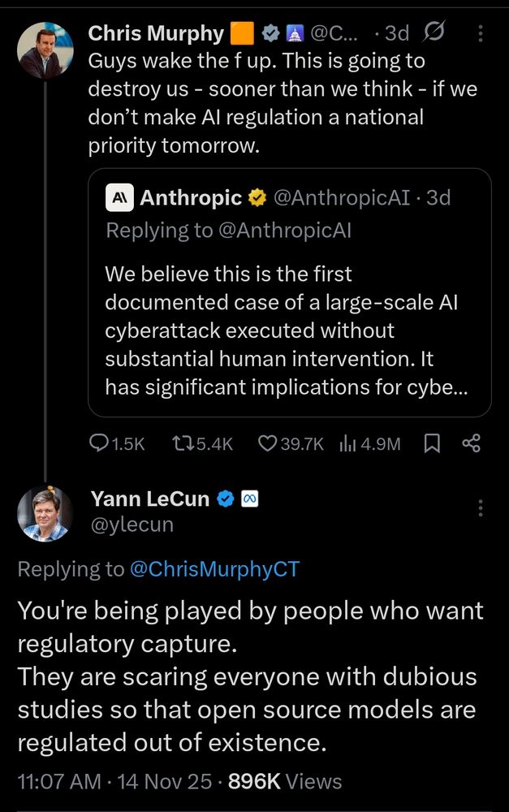Like Chris Murphy's tweet

tap(268, 443)
